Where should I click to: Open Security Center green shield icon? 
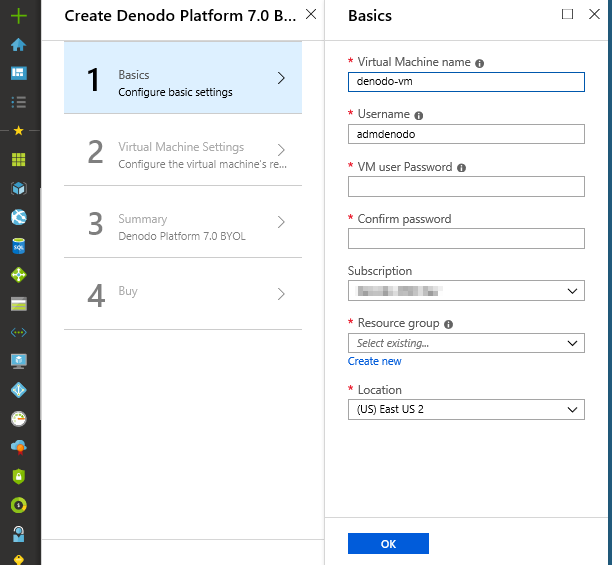(18, 476)
